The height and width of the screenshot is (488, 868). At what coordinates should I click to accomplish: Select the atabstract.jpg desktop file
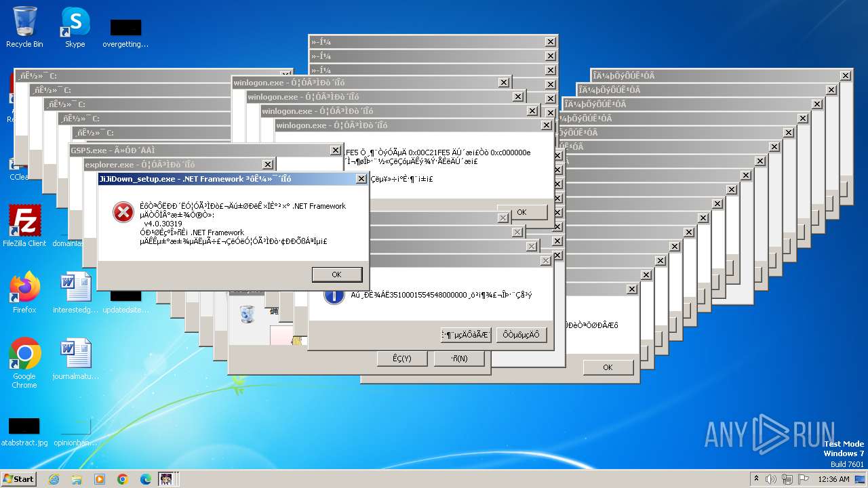(x=24, y=432)
